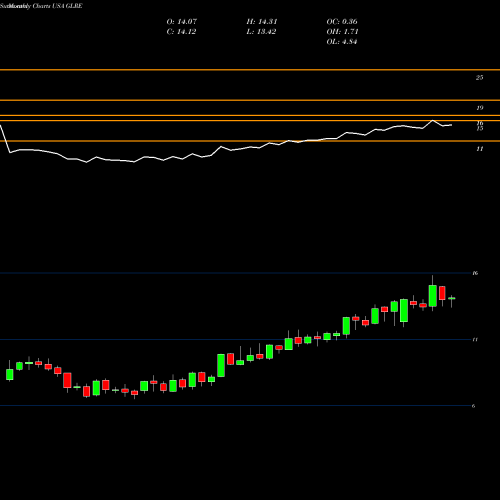
Task: Click the low value 'L: 13.42'
Action: click(x=261, y=32)
